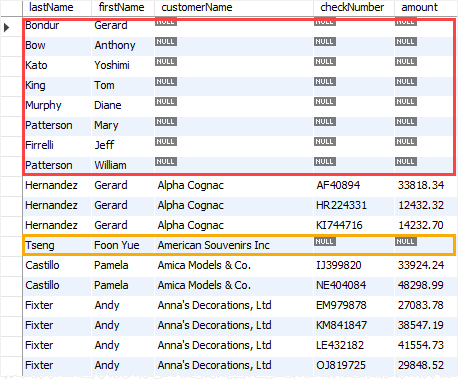Select check number OJ819725 cell

tap(354, 365)
